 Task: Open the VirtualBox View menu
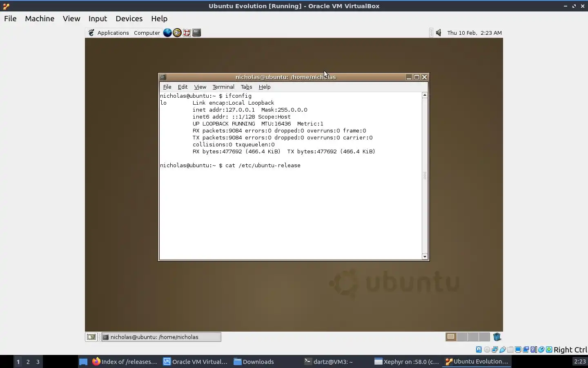tap(71, 18)
